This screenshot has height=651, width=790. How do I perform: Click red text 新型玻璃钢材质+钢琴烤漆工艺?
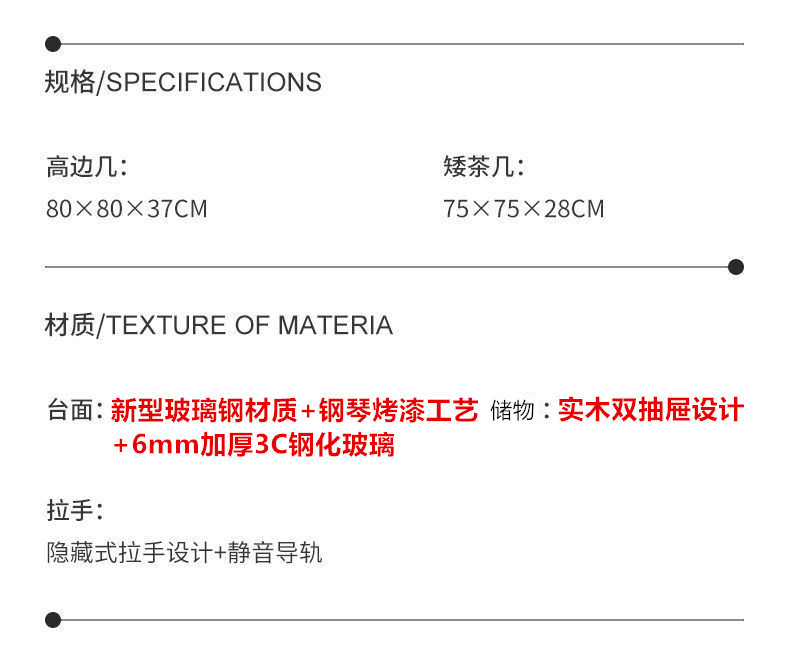click(294, 410)
